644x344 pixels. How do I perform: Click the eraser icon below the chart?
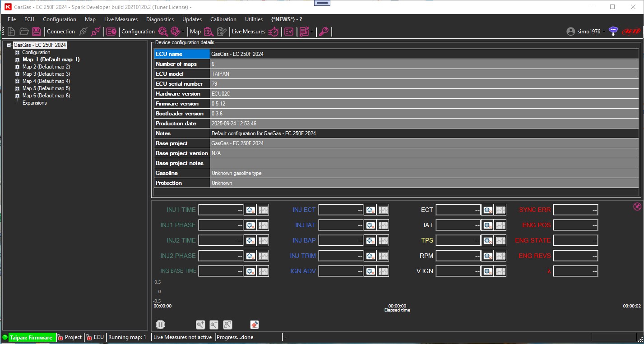click(x=254, y=325)
